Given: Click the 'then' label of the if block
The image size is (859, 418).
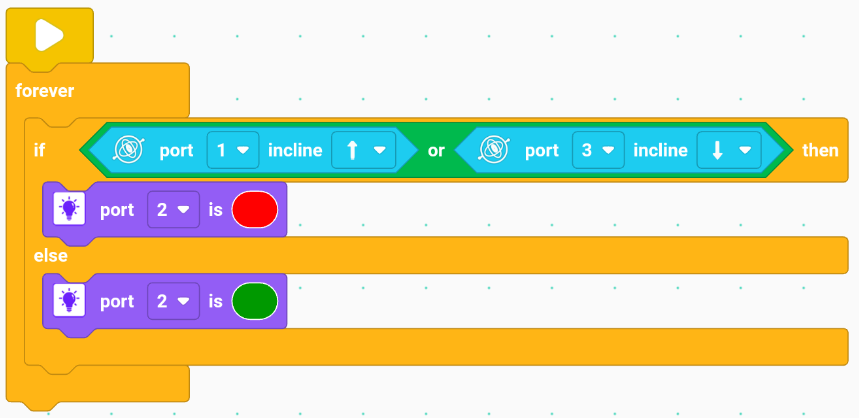Looking at the screenshot, I should pos(820,150).
